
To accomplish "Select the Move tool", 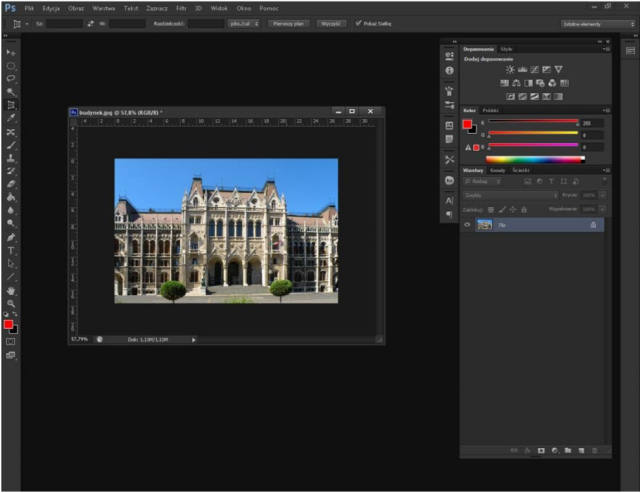I will (11, 53).
